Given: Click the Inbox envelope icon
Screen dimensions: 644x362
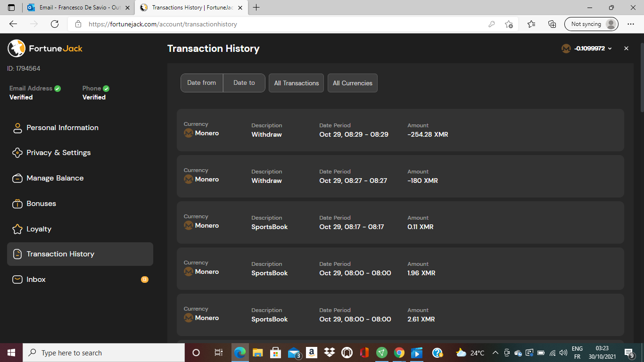Looking at the screenshot, I should pyautogui.click(x=17, y=280).
